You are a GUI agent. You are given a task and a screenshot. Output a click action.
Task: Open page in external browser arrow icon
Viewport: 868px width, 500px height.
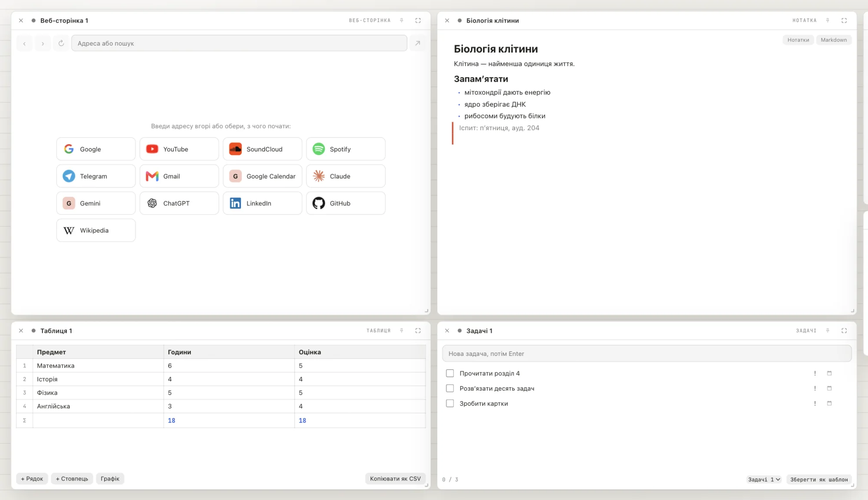[418, 43]
